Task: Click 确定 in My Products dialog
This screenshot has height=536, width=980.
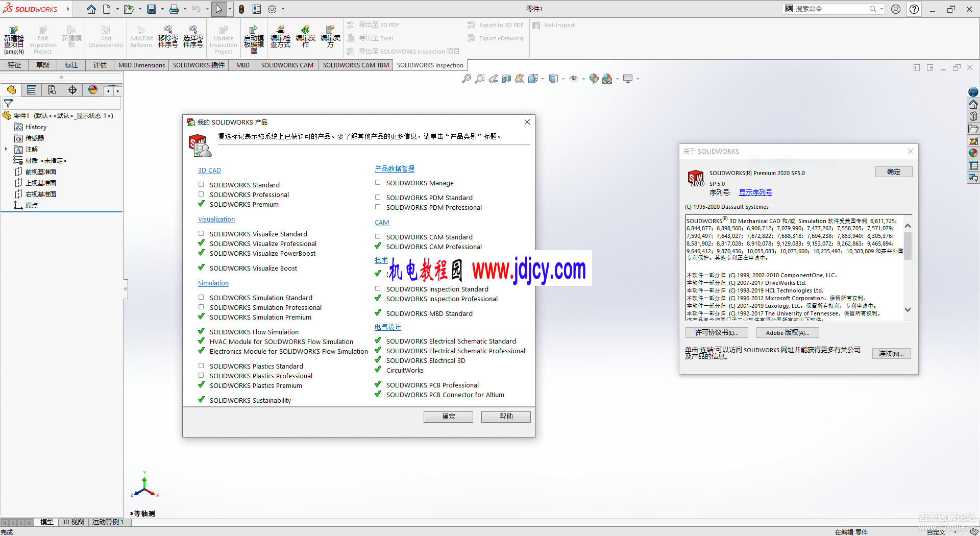Action: coord(448,417)
